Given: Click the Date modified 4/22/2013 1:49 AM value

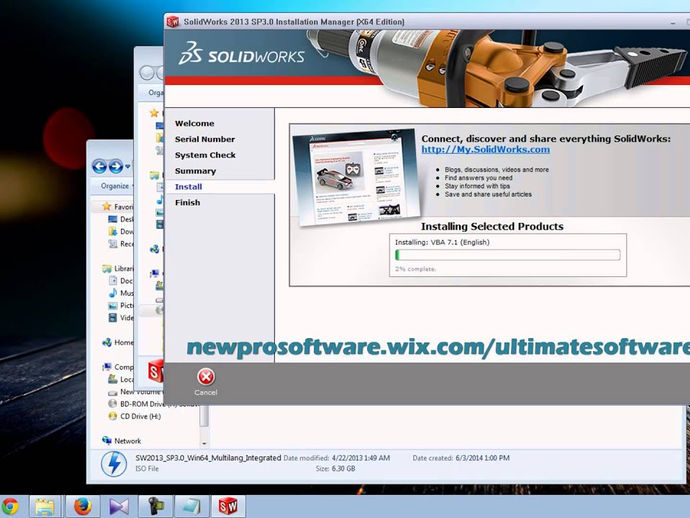Looking at the screenshot, I should (361, 458).
